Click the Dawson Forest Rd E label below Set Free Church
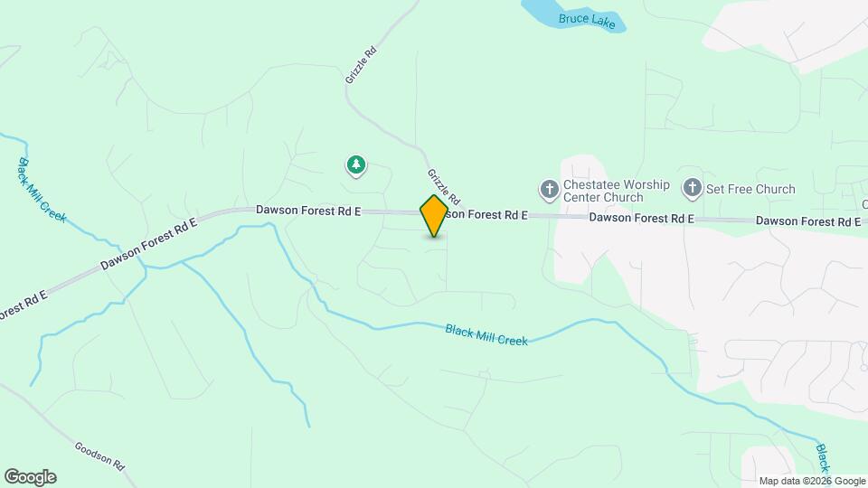This screenshot has width=868, height=488. click(641, 218)
